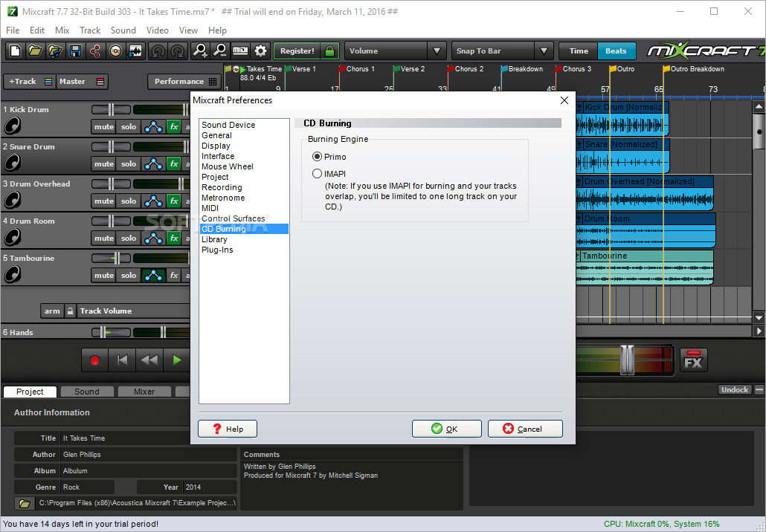This screenshot has height=532, width=766.
Task: Mute the Tambourine track
Action: pos(104,275)
